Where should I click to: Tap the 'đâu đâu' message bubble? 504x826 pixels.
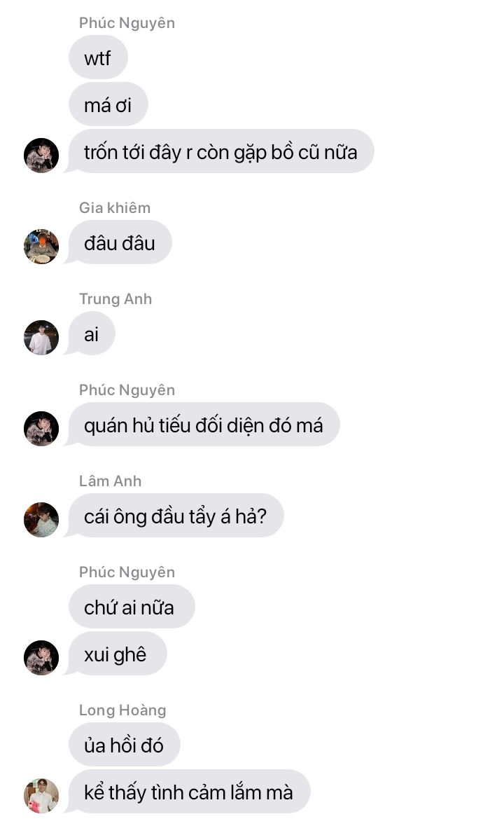click(x=118, y=242)
